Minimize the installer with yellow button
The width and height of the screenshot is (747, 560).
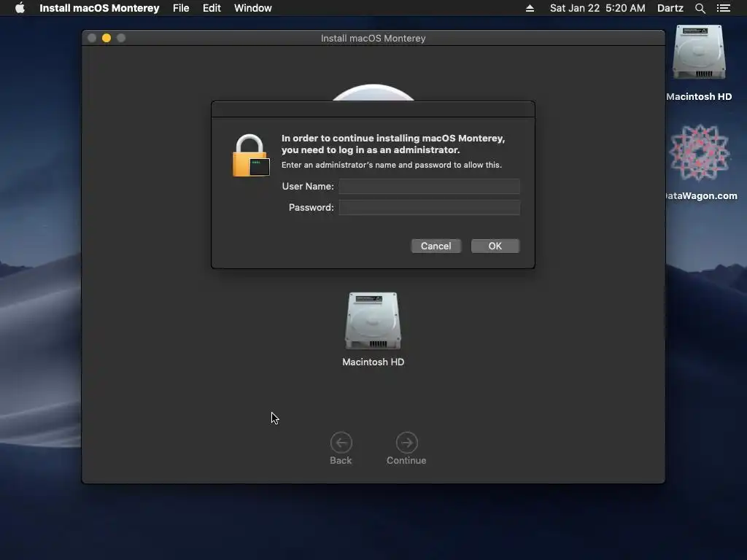coord(107,38)
